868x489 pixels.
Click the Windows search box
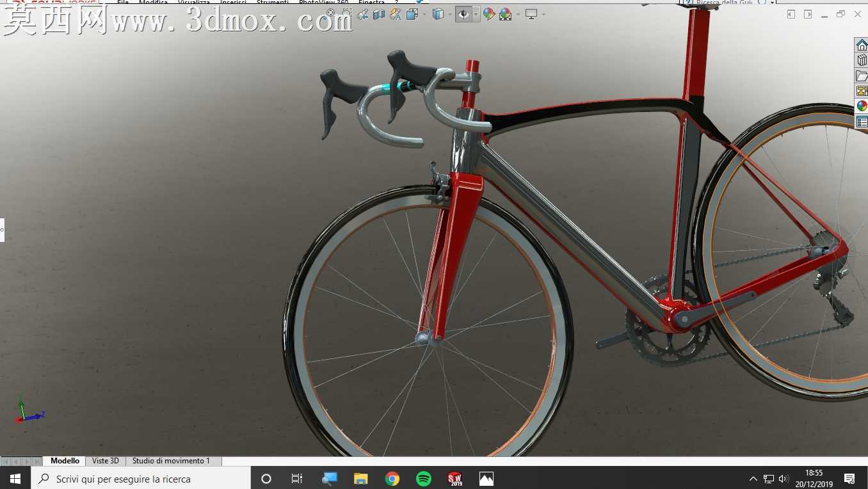[141, 479]
